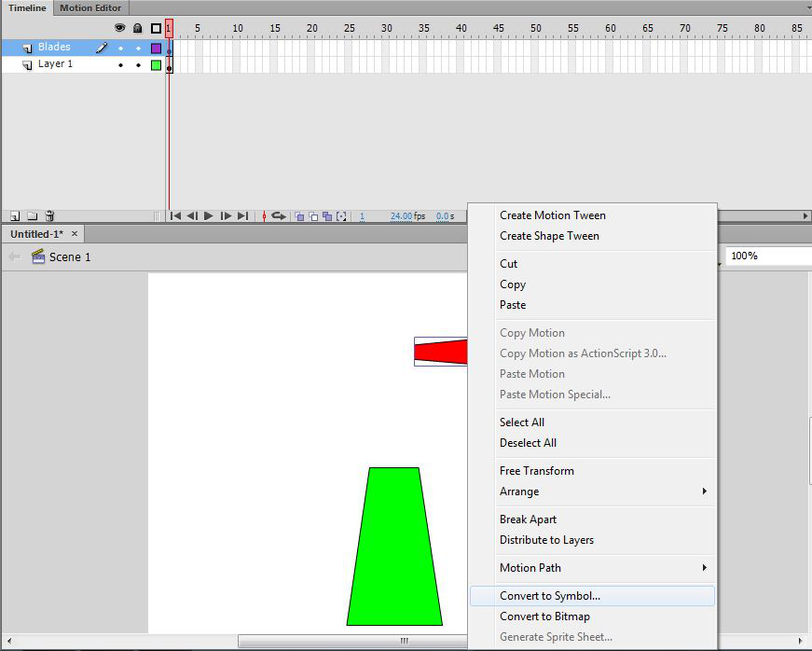Viewport: 812px width, 651px height.
Task: Enable Onion Skin icon
Action: pos(299,216)
